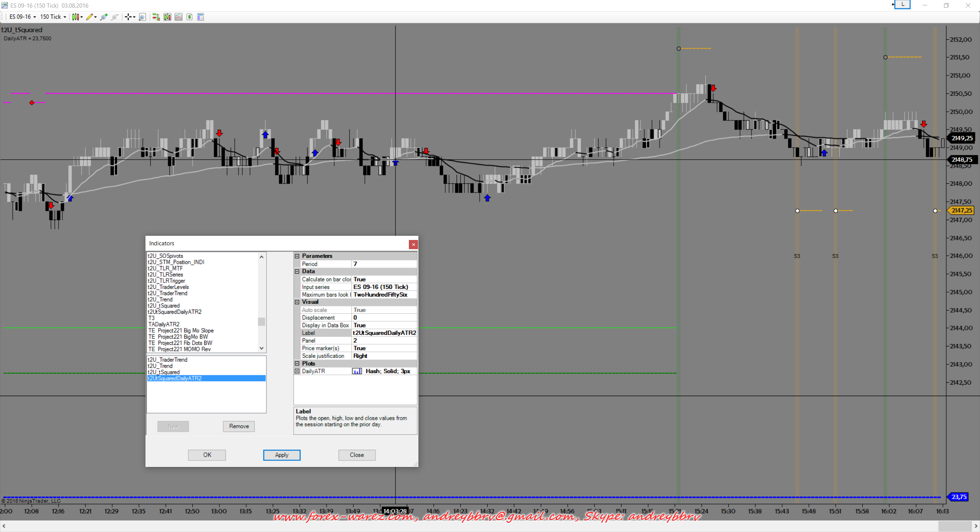The image size is (980, 532).
Task: Click the zoom frame magnifier icon
Action: [x=142, y=17]
